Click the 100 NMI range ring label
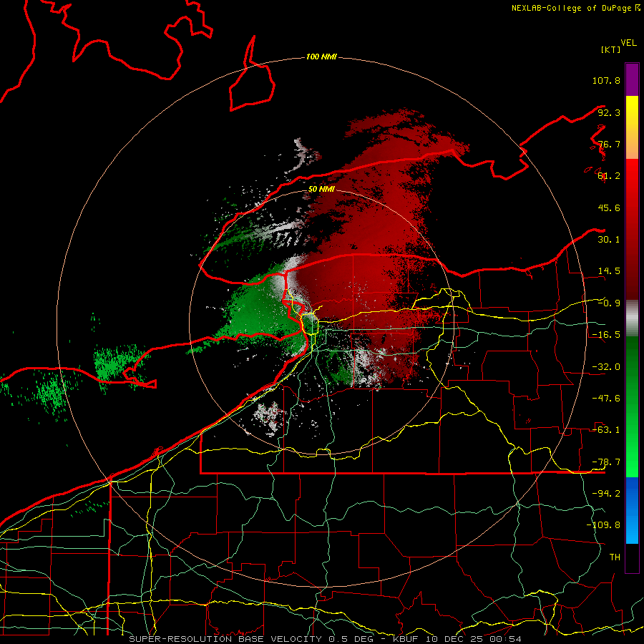Screen dimensions: 644x644 [321, 57]
